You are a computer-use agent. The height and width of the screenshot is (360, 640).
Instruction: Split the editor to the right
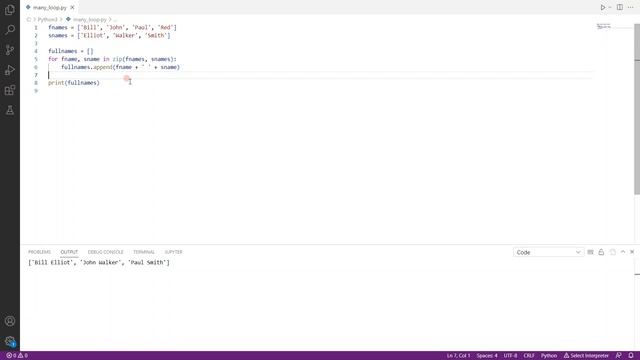[x=620, y=7]
